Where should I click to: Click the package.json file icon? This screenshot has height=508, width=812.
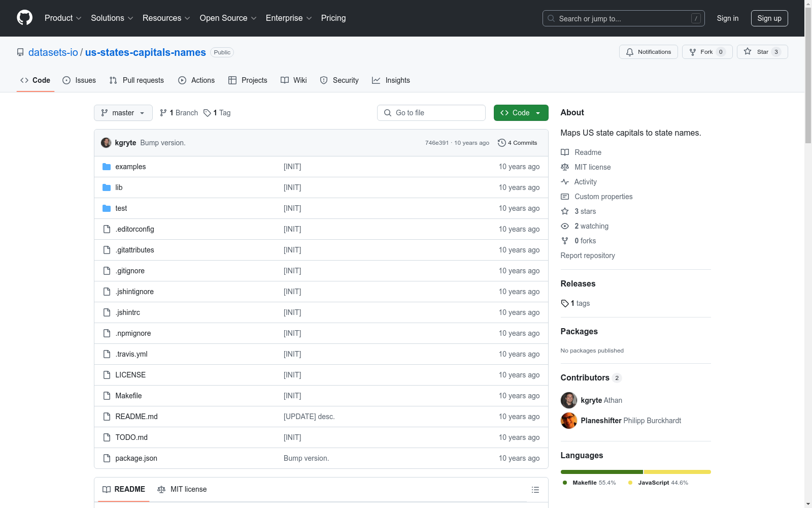[107, 458]
